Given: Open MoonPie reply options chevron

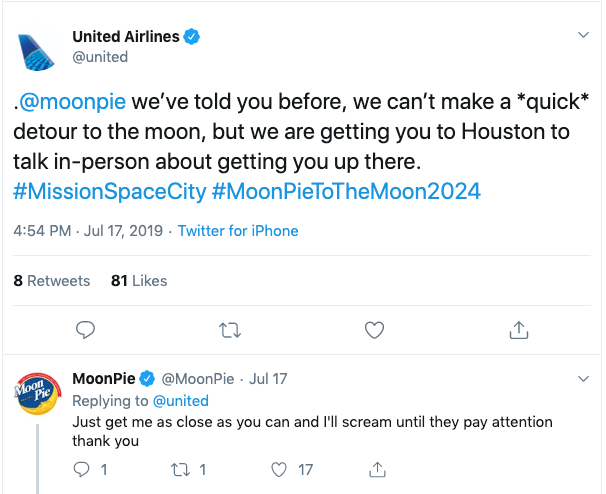Looking at the screenshot, I should tap(585, 379).
